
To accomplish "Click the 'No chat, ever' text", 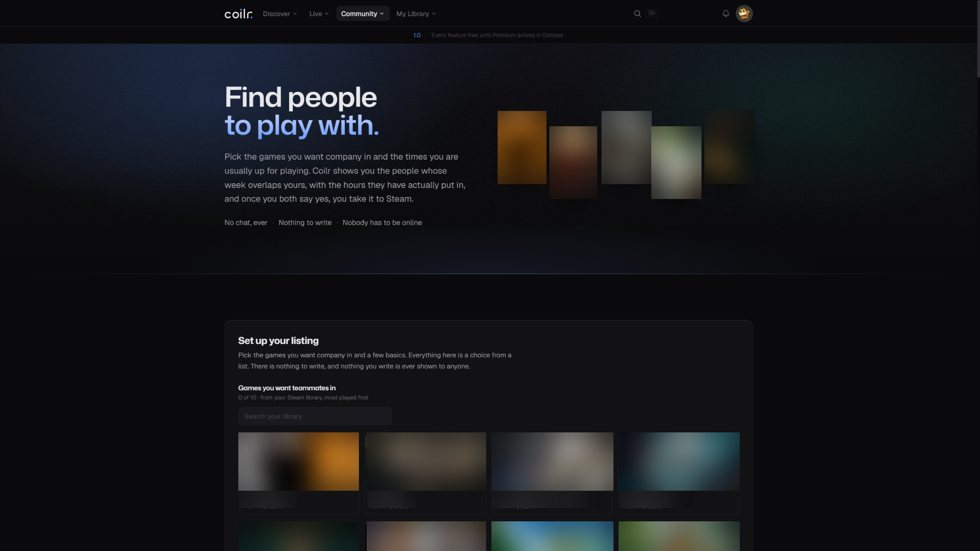I will coord(246,223).
